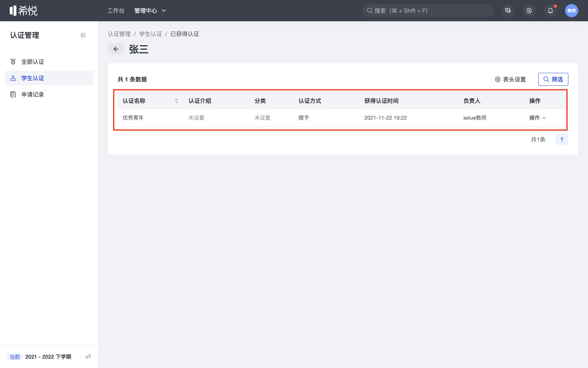Image resolution: width=588 pixels, height=368 pixels.
Task: Sort by 认证名称 column arrows
Action: click(x=176, y=101)
